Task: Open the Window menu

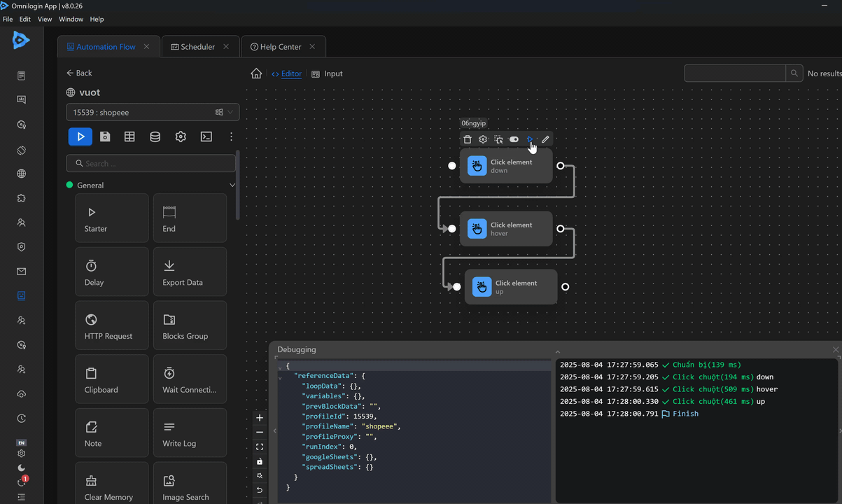Action: 71,19
